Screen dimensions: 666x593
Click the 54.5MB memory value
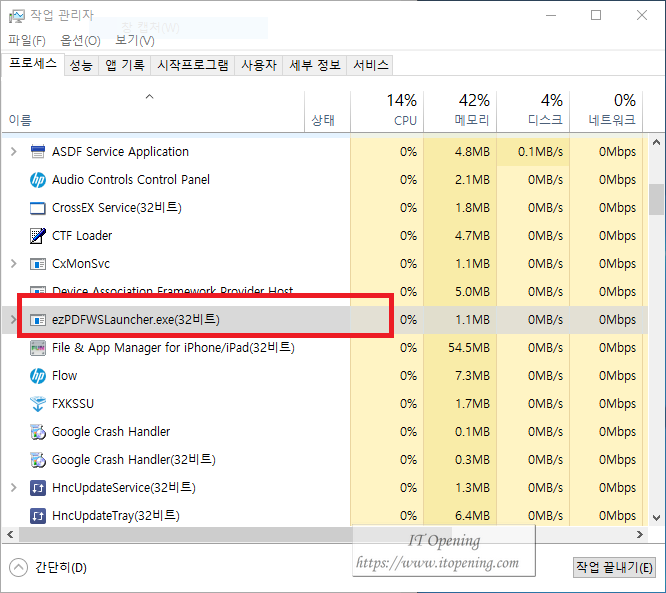pyautogui.click(x=469, y=348)
